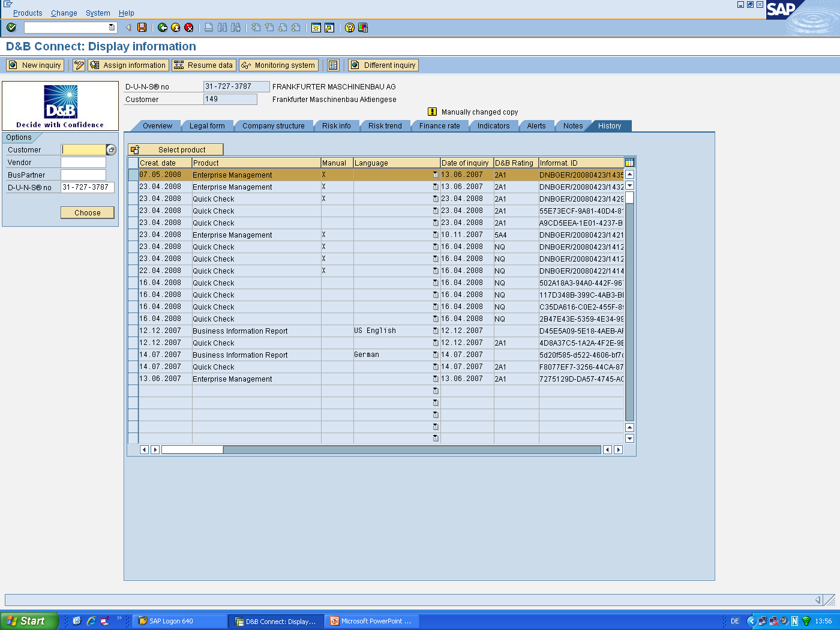This screenshot has width=840, height=630.
Task: Open the command field history dropdown
Action: (x=112, y=28)
